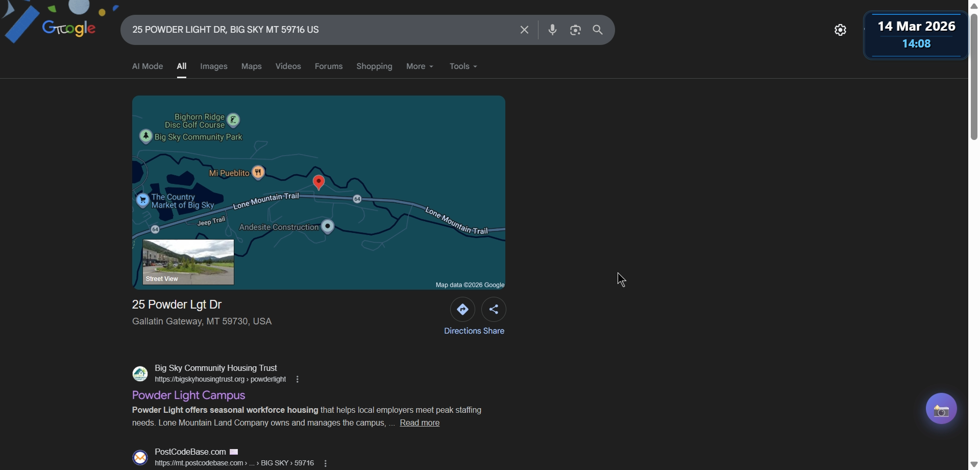Click the red location pin on map

(318, 182)
